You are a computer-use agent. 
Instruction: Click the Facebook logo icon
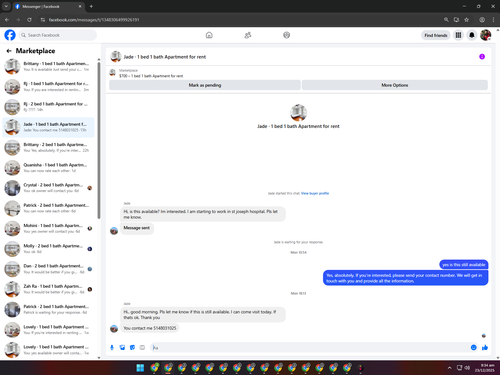click(10, 35)
